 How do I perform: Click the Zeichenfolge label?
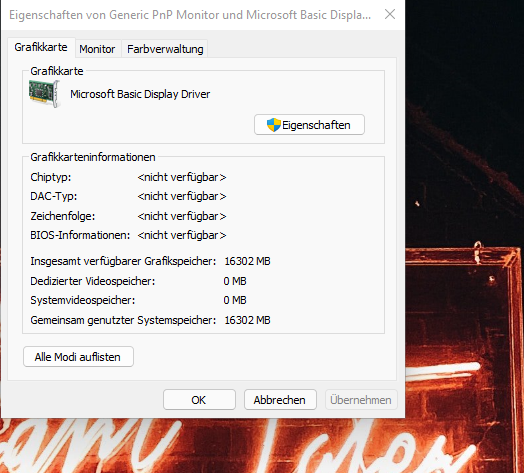click(x=63, y=216)
